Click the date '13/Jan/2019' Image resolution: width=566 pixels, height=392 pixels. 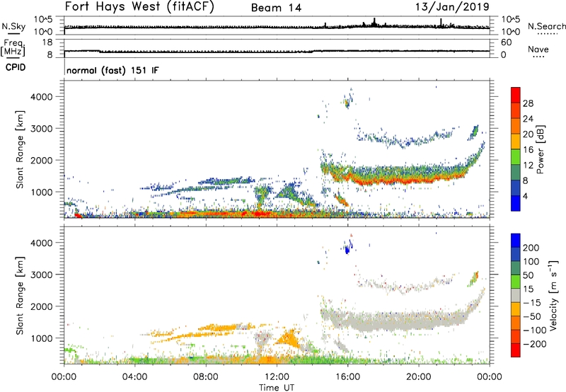(x=452, y=6)
